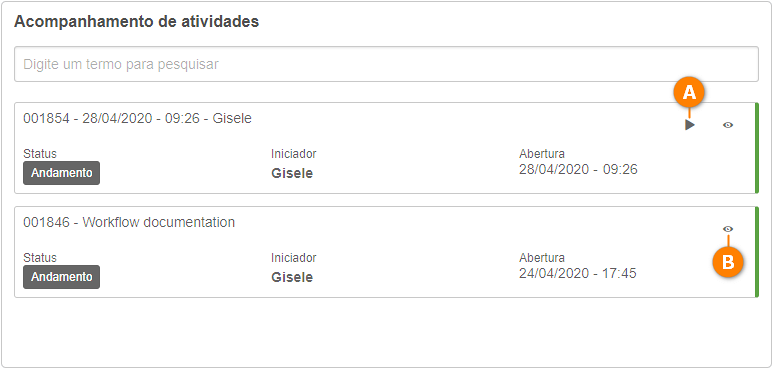Focus the search term input field
This screenshot has height=369, width=773.
click(x=386, y=64)
